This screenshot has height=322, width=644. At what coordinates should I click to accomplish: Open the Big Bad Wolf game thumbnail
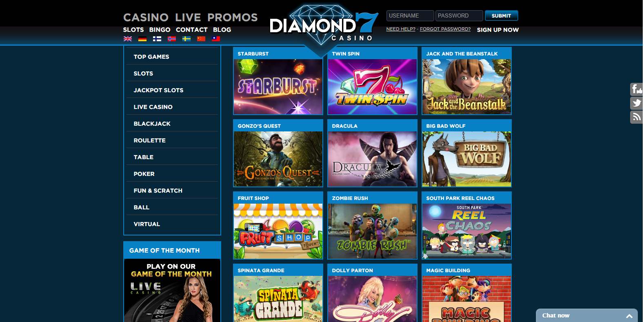pos(466,159)
